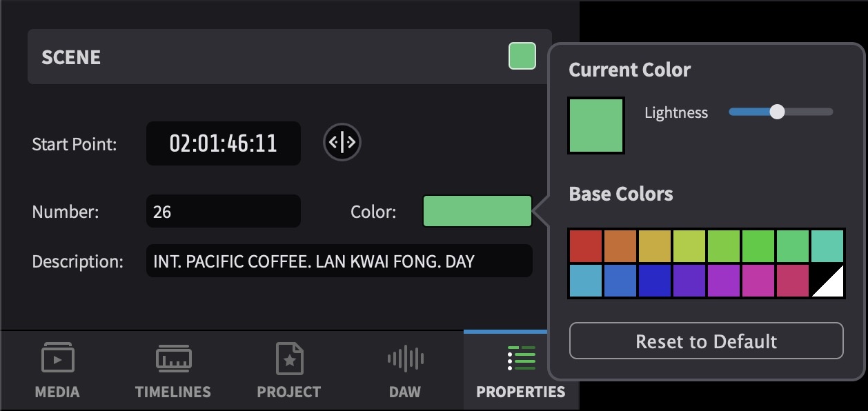The image size is (868, 411).
Task: Pick the medium green base color
Action: coord(793,246)
